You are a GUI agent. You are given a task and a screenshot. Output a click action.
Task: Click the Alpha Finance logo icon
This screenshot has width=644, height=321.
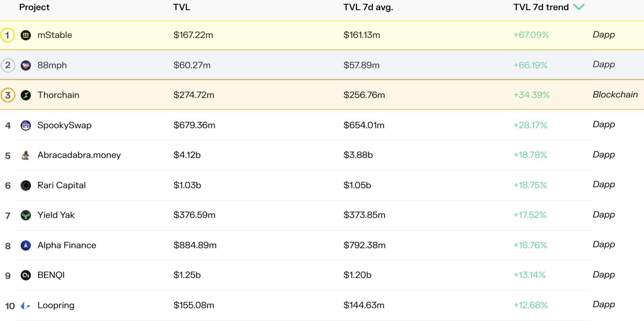pyautogui.click(x=26, y=245)
